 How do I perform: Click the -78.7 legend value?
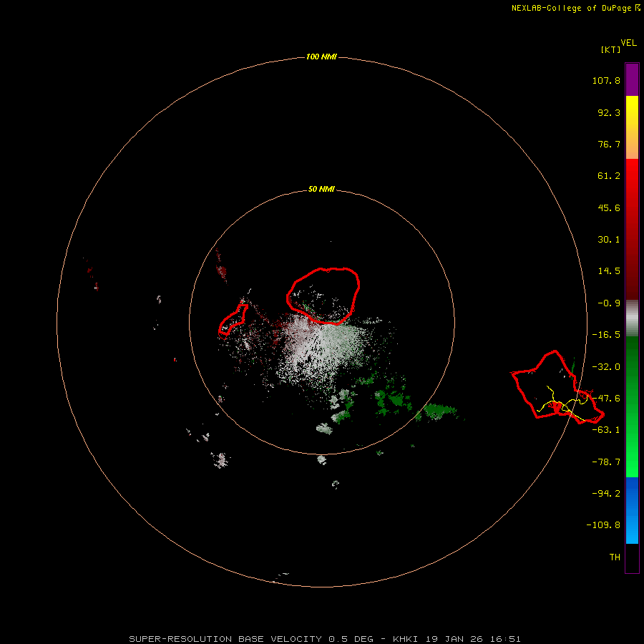point(606,462)
